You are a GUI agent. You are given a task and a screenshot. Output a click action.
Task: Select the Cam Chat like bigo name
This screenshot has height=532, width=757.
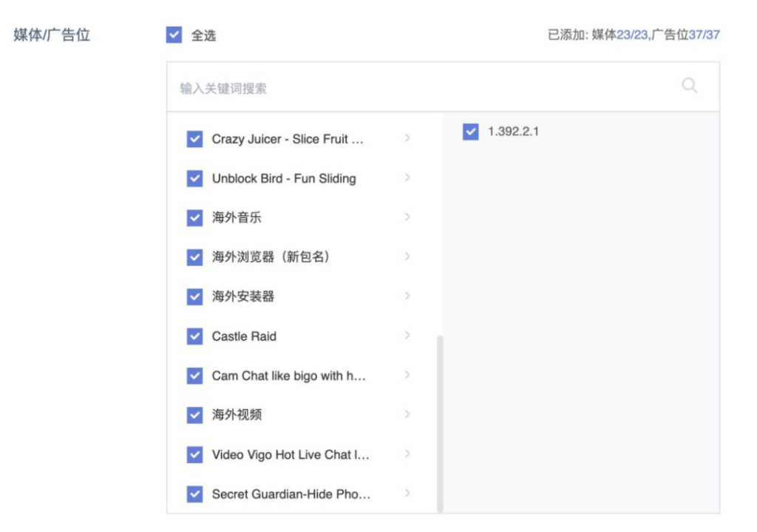pyautogui.click(x=289, y=375)
